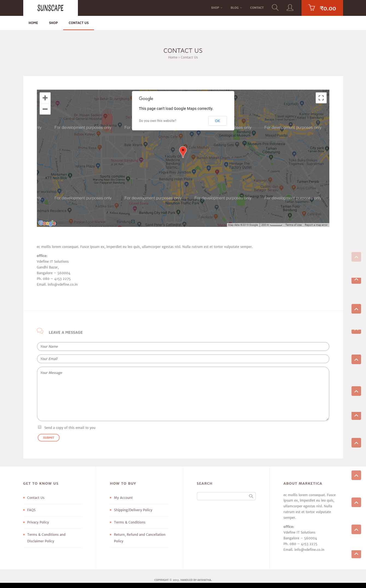Screen dimensions: 366x588
Task: Click the Your Email input field
Action: [183, 359]
